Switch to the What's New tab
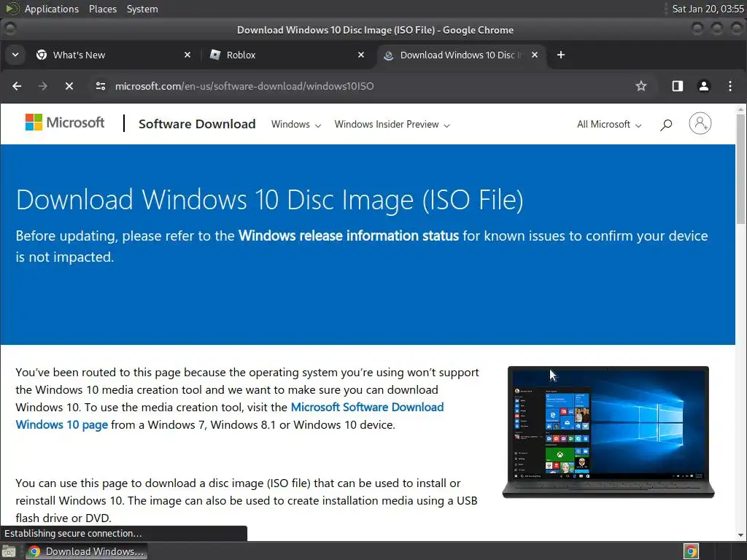The width and height of the screenshot is (747, 560). coord(113,55)
